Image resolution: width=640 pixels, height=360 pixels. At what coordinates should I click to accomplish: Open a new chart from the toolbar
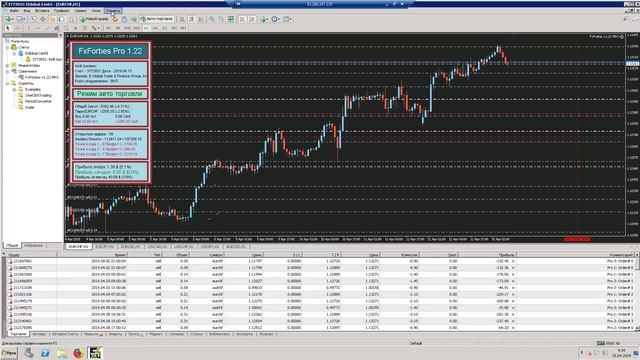point(8,19)
